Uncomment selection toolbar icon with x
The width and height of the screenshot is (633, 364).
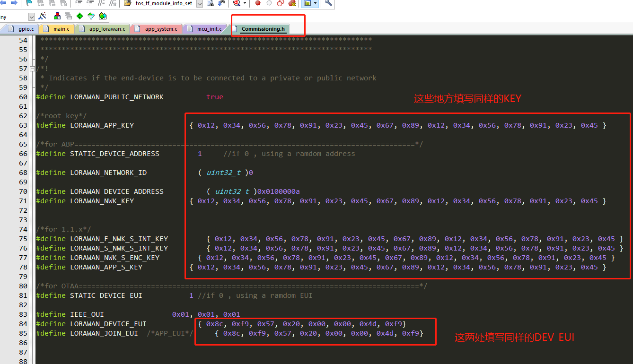pos(113,3)
